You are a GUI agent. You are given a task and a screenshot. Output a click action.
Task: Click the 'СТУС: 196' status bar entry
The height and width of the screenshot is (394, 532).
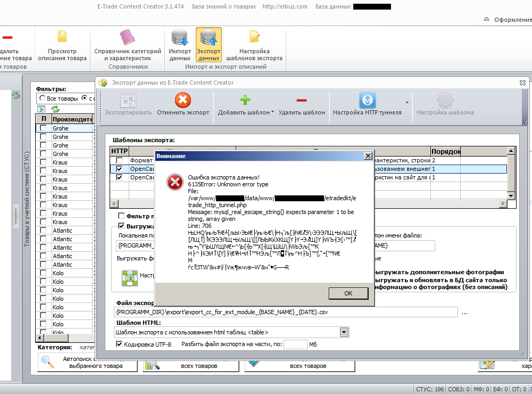point(430,389)
